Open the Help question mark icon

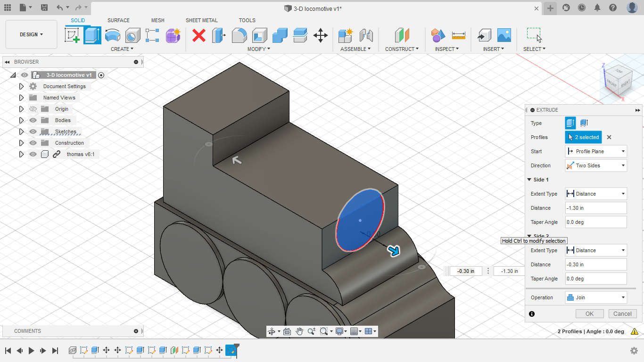[613, 8]
